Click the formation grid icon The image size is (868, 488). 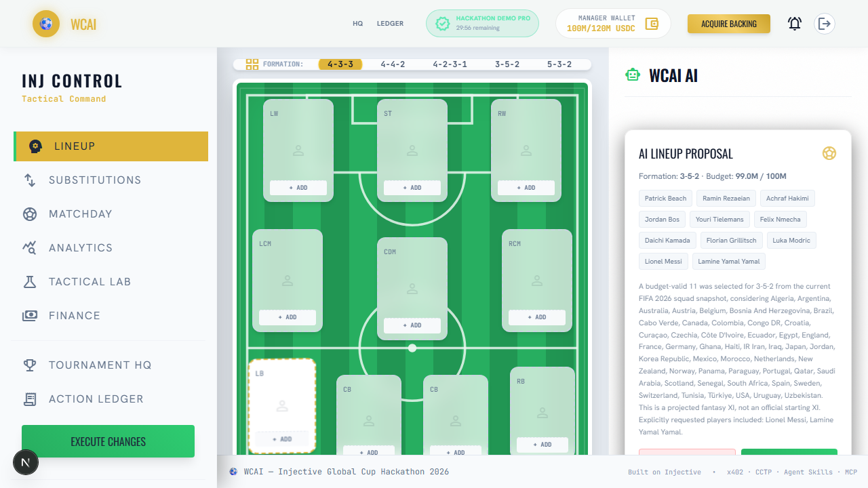252,64
